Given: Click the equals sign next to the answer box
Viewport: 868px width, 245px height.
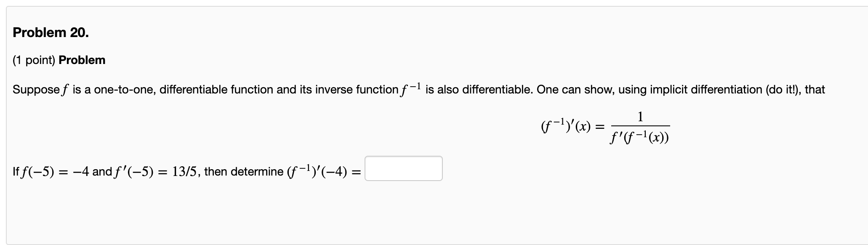Looking at the screenshot, I should [357, 171].
